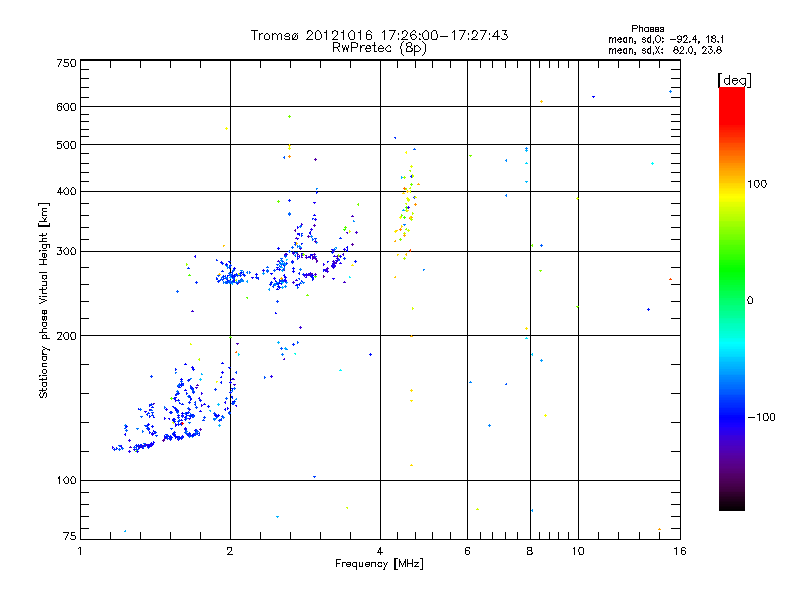The image size is (800, 600).
Task: Click the y-axis tick label '600'
Action: pos(66,107)
